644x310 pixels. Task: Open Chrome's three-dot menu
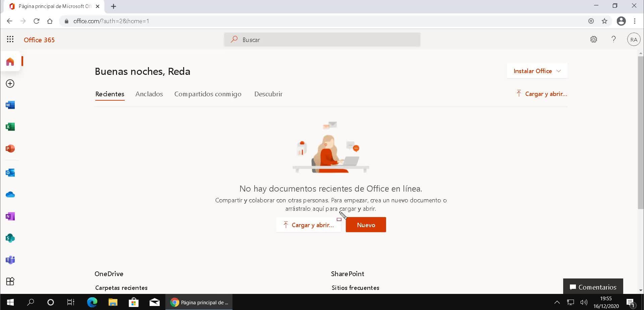(635, 21)
